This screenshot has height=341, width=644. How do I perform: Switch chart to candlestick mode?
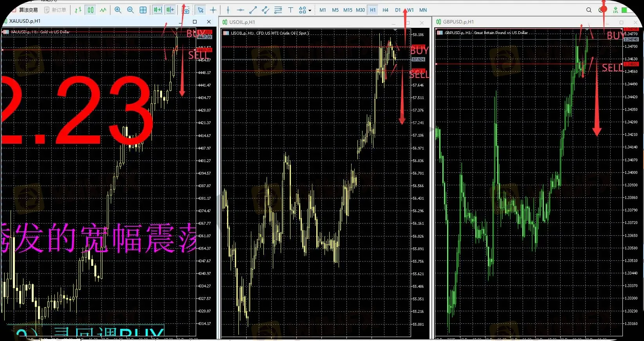pos(90,10)
